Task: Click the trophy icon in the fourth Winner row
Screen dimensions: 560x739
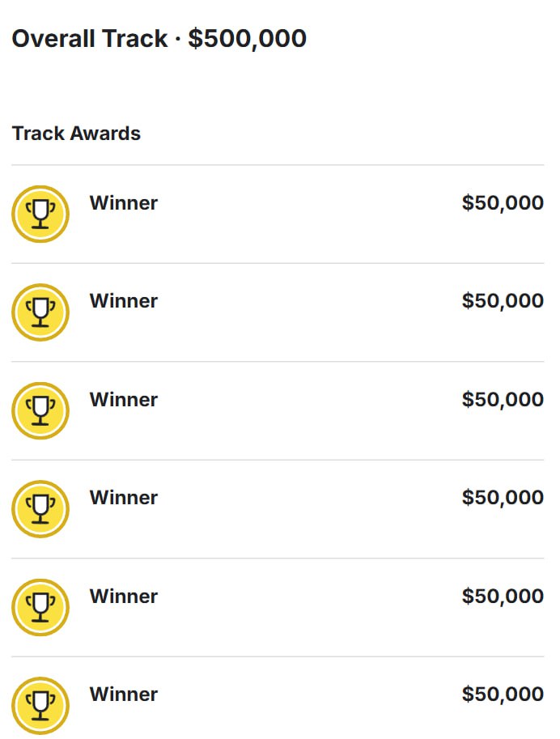Action: pyautogui.click(x=40, y=509)
